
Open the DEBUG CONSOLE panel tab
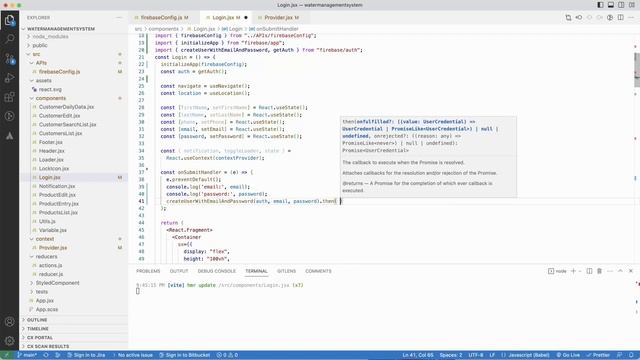[217, 271]
